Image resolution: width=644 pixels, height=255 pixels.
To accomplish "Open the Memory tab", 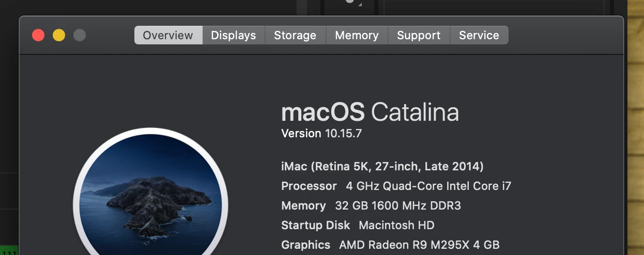I will point(357,35).
